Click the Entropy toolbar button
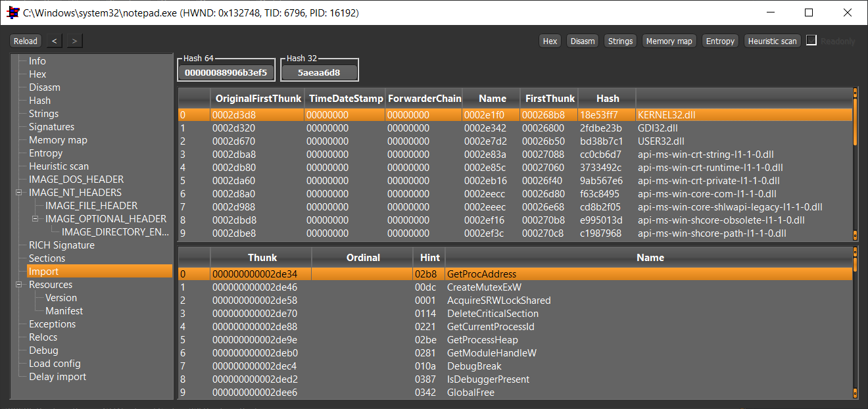This screenshot has width=868, height=409. 720,41
